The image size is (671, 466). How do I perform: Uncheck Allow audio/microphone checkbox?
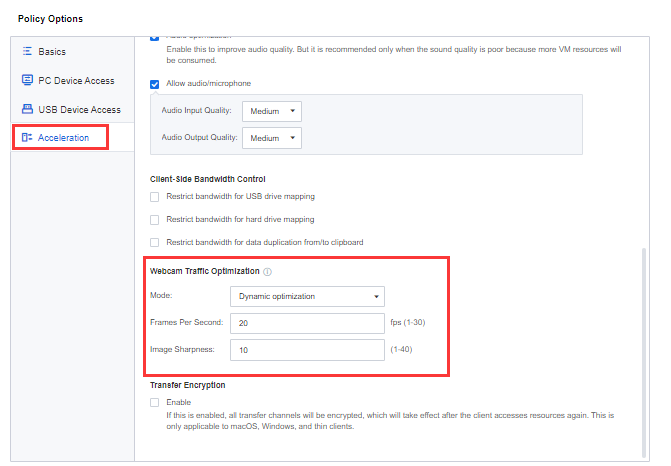154,84
